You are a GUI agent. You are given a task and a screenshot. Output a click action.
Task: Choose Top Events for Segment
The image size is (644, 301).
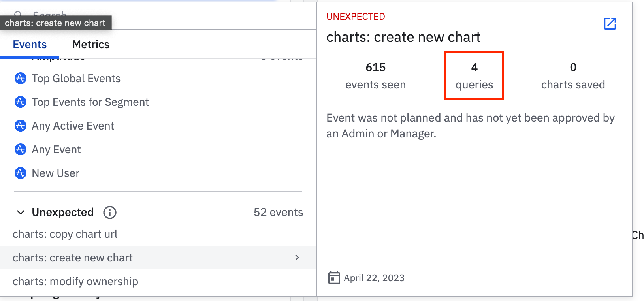(x=90, y=102)
